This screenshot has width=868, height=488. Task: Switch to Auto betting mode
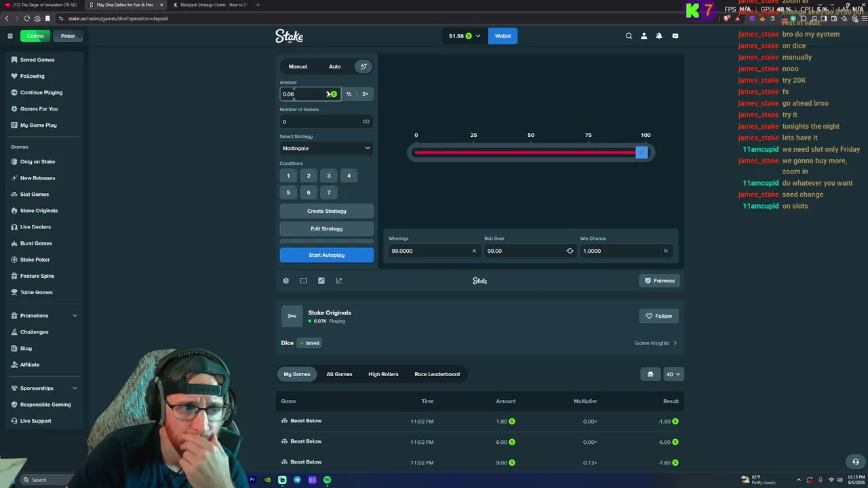click(335, 66)
